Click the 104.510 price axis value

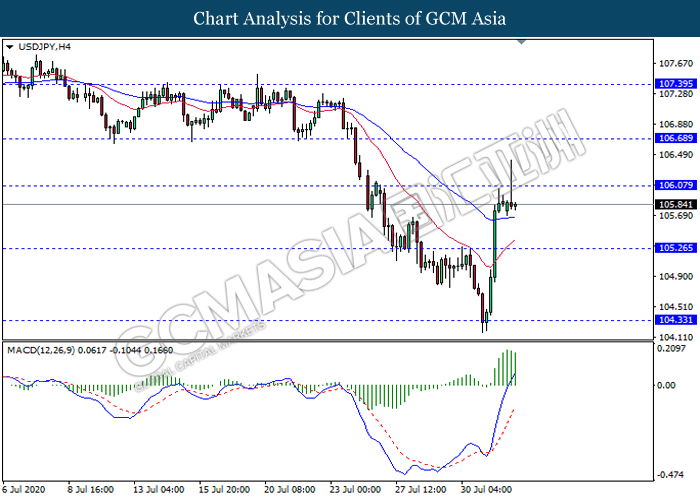pyautogui.click(x=676, y=307)
